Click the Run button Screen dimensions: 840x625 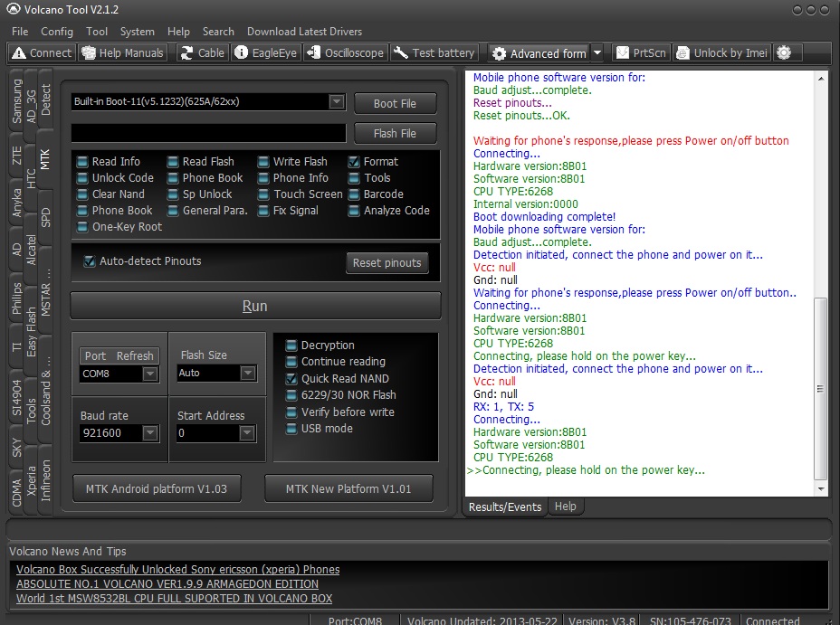pyautogui.click(x=255, y=306)
